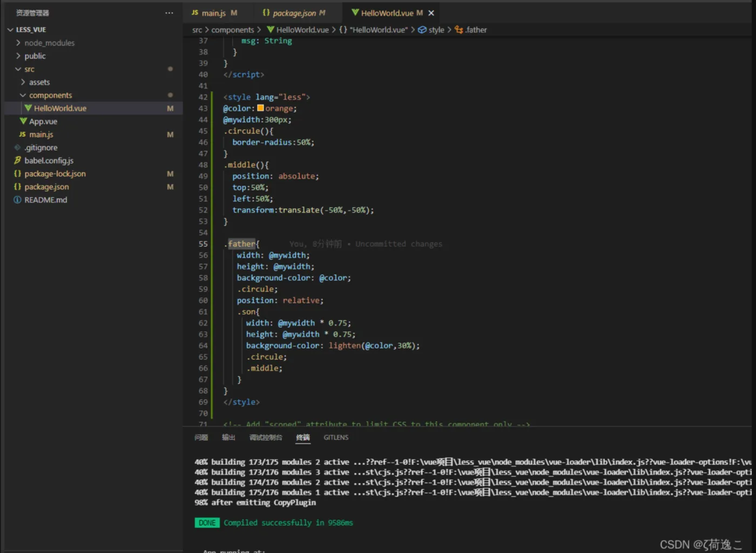This screenshot has width=756, height=553.
Task: Open the explorer more actions ellipsis
Action: (169, 13)
